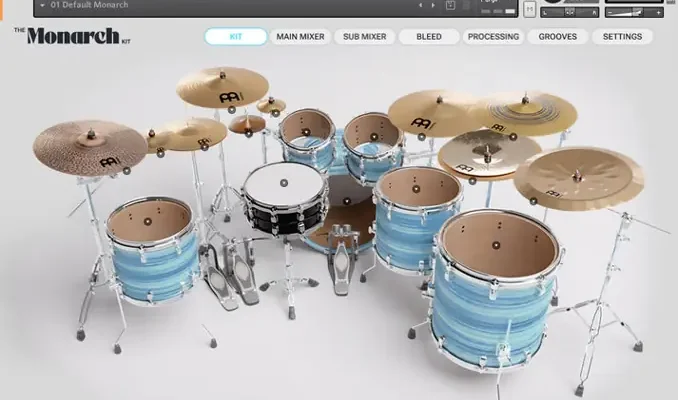Click the Monarch Kit logo
678x400 pixels.
click(x=72, y=37)
